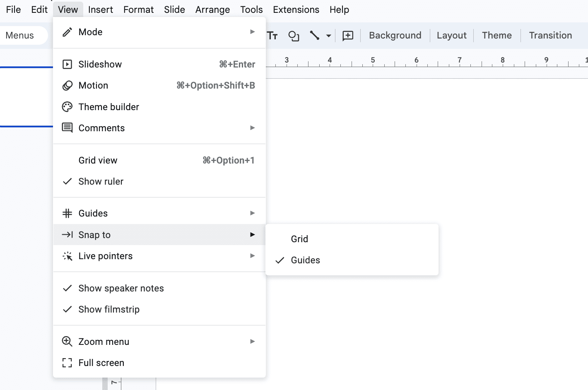This screenshot has width=588, height=390.
Task: Open the line style dropdown arrow
Action: [328, 36]
